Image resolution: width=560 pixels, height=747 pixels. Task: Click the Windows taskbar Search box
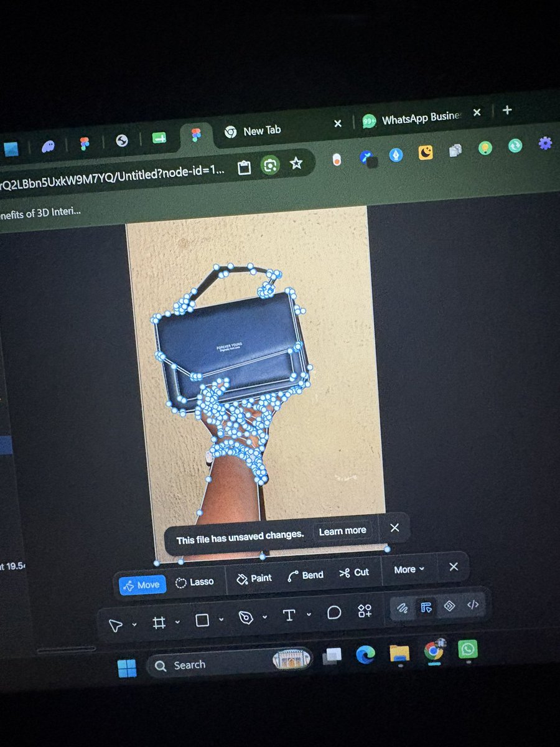tap(230, 662)
